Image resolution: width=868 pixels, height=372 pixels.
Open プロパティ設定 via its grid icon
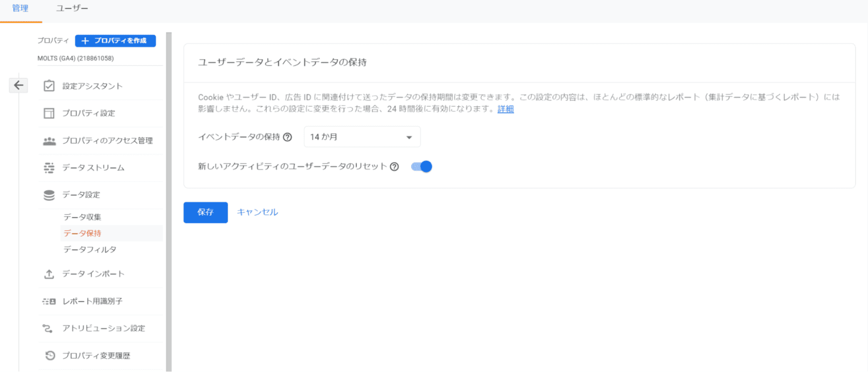(x=49, y=113)
